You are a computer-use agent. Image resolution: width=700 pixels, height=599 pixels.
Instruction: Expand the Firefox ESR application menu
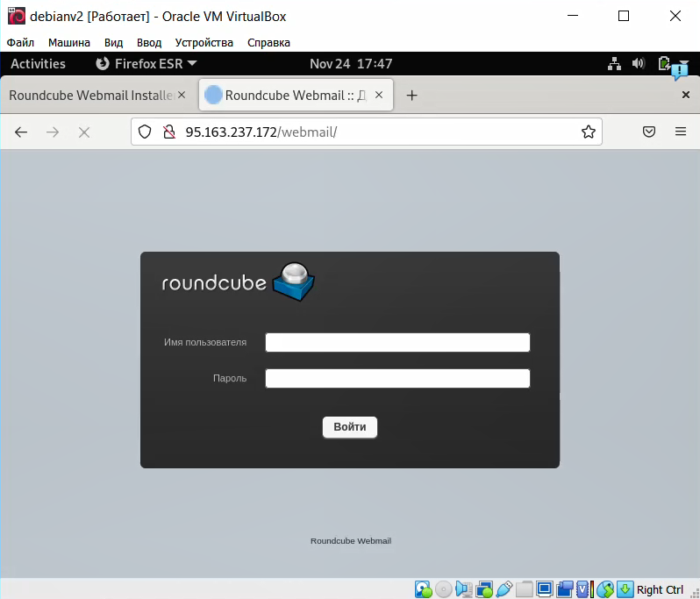(146, 64)
